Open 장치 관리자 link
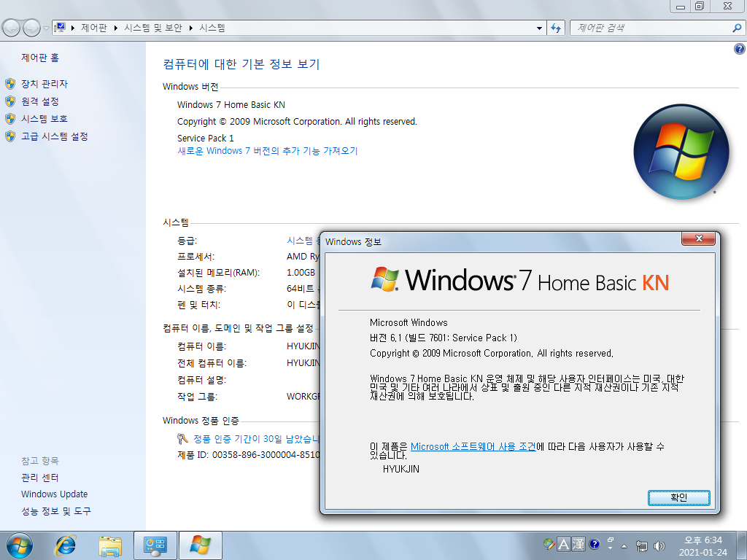This screenshot has width=747, height=560. click(44, 84)
